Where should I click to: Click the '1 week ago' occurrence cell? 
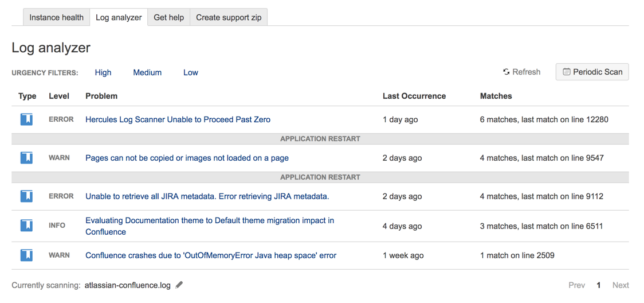(x=403, y=255)
